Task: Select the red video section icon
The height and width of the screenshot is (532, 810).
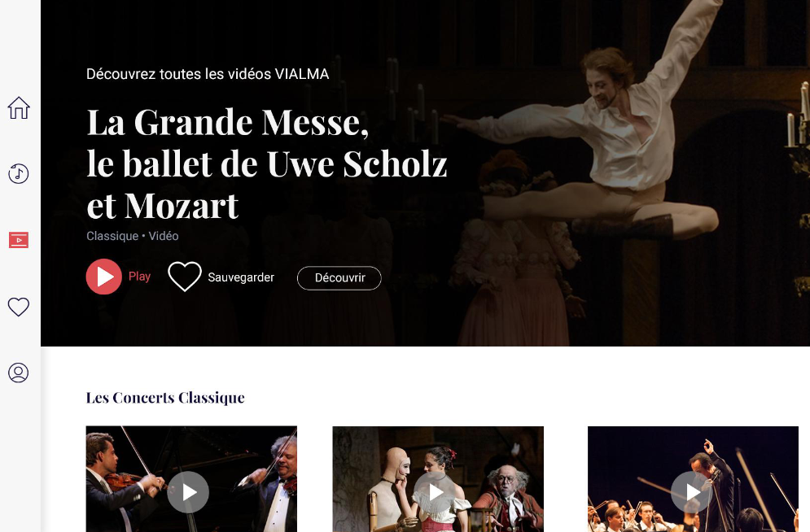Action: [19, 240]
